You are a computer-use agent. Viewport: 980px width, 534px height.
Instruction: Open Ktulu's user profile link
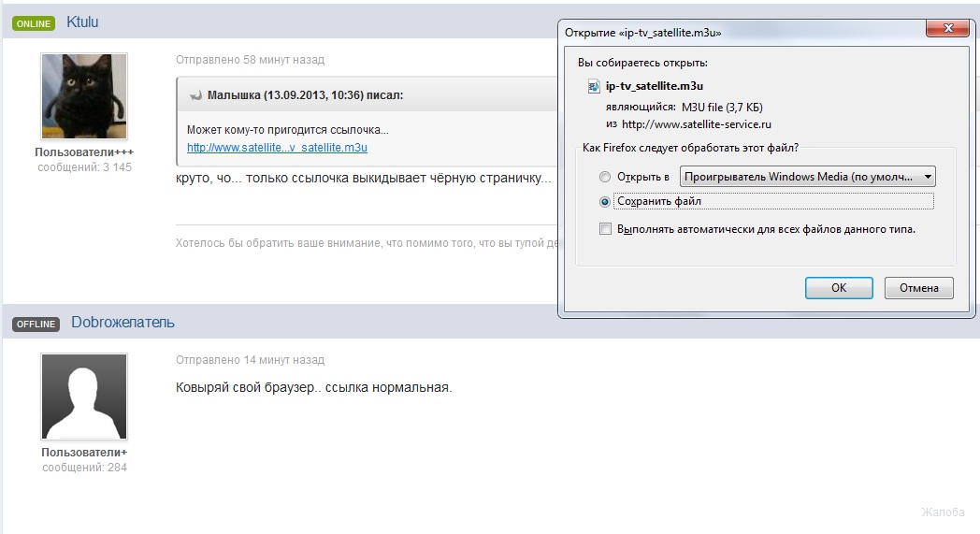[x=82, y=22]
